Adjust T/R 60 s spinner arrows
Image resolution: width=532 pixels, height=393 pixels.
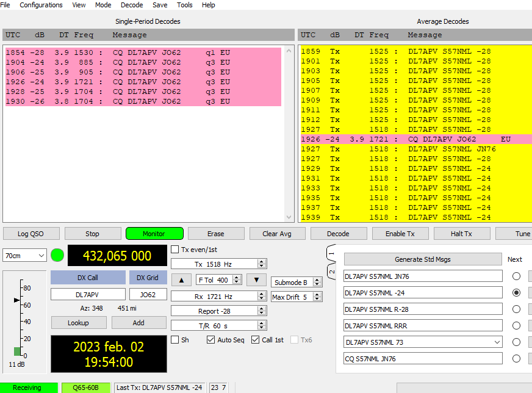coord(261,325)
